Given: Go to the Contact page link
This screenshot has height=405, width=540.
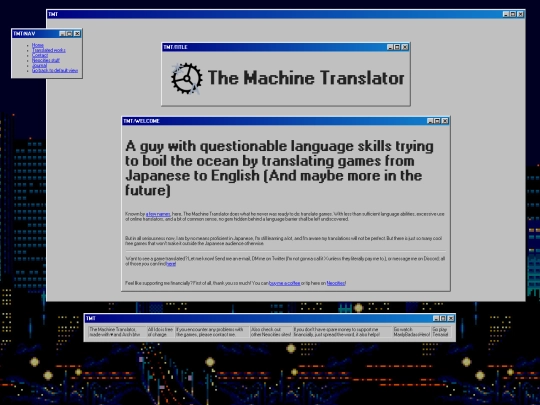Looking at the screenshot, I should [x=40, y=55].
